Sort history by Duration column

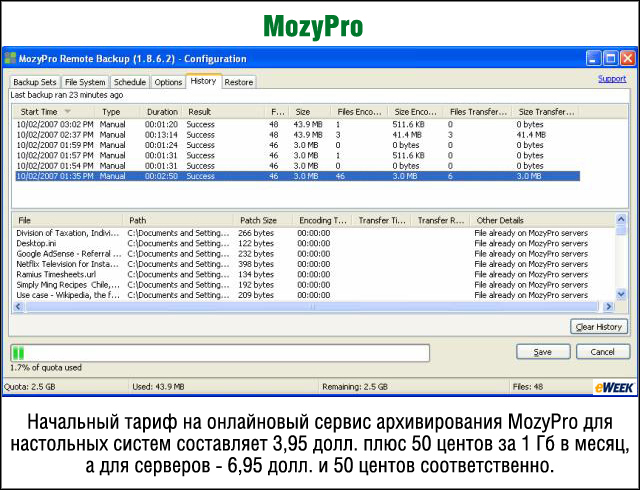[x=162, y=111]
